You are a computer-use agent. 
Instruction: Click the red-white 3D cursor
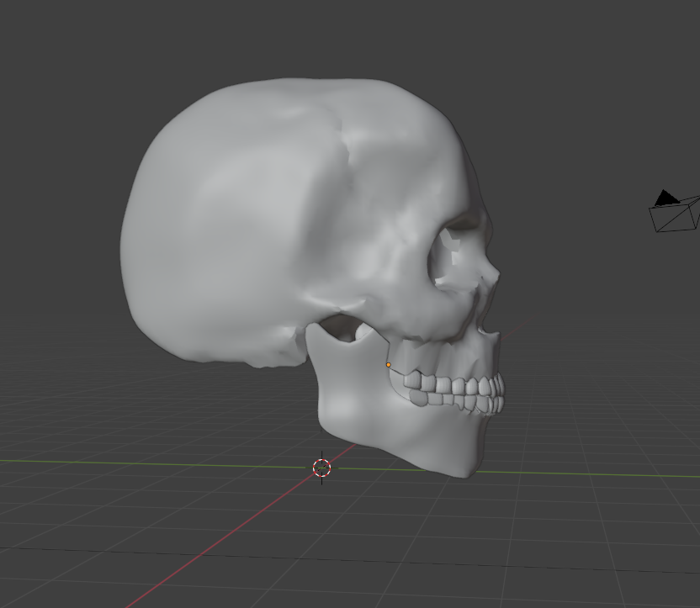pos(321,468)
